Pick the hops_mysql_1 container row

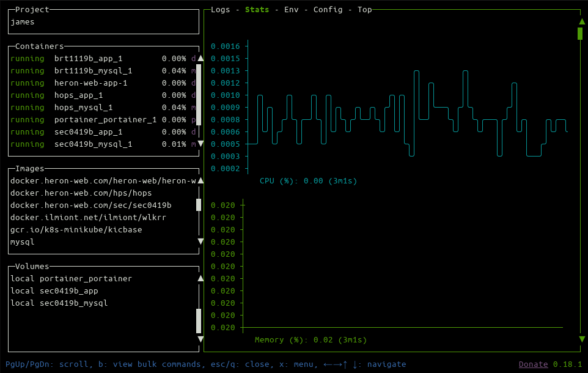(103, 108)
